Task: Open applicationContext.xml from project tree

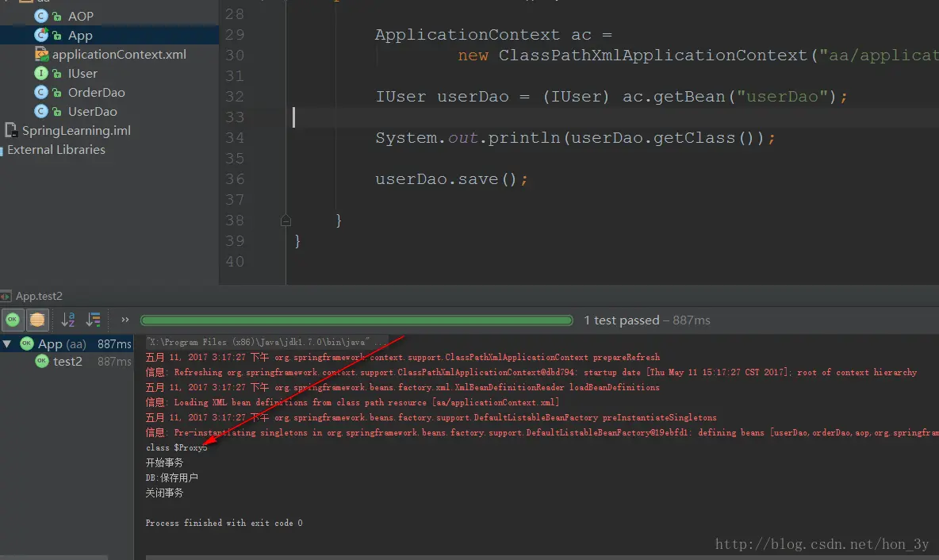Action: [119, 54]
